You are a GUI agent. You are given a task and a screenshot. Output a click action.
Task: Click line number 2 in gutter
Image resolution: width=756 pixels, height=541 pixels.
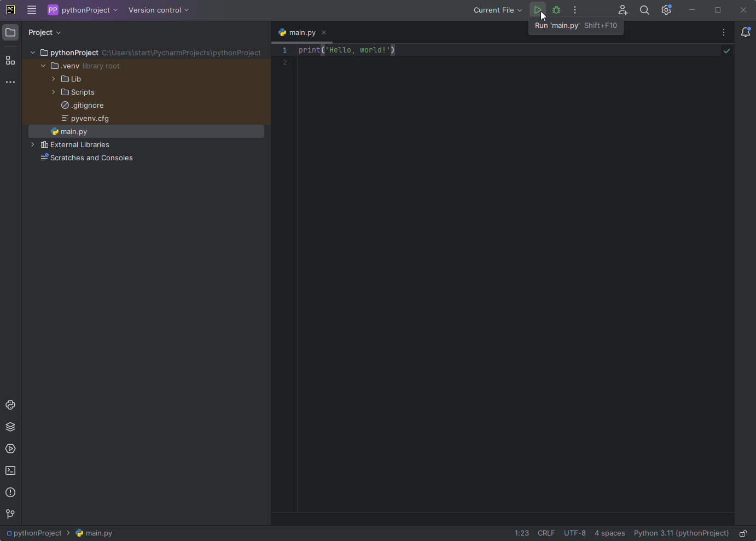[284, 62]
